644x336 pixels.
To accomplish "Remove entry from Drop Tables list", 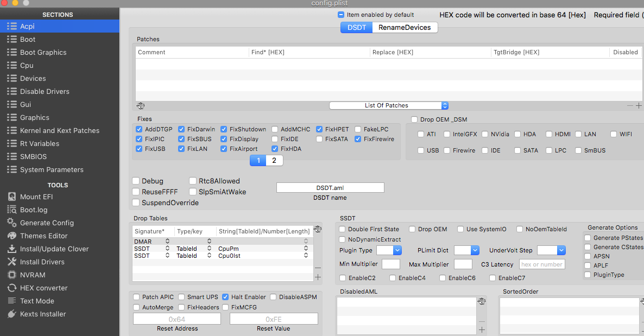I will [x=318, y=268].
